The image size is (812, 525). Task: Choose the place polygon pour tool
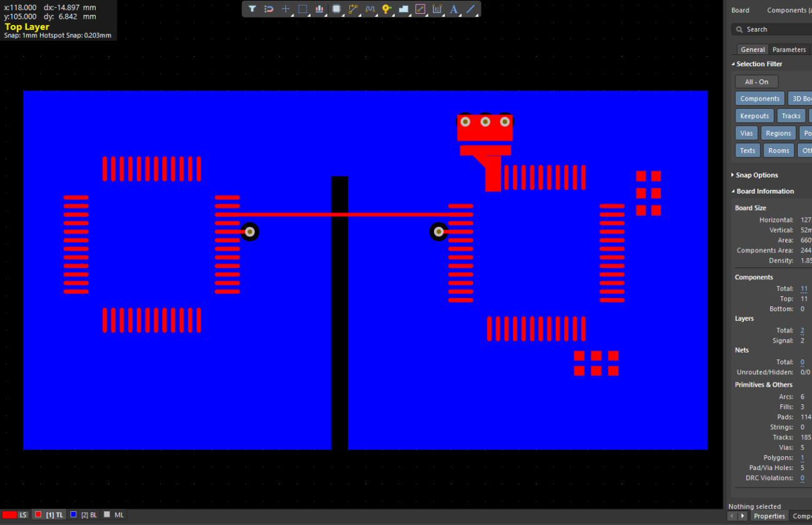tap(404, 9)
